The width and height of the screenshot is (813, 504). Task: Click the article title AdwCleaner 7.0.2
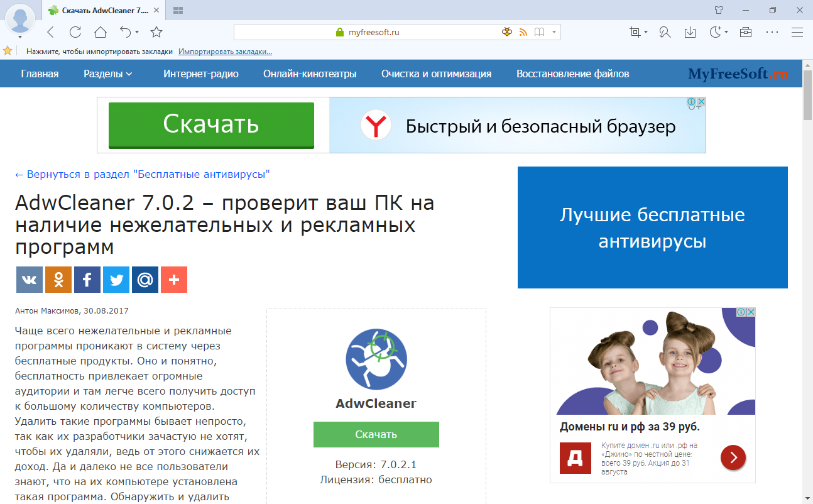(225, 224)
